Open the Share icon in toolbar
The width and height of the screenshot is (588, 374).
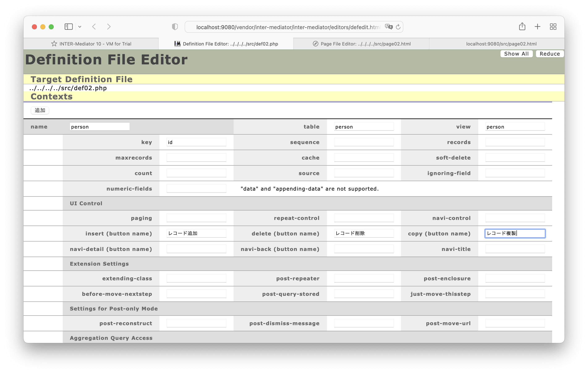coord(522,26)
